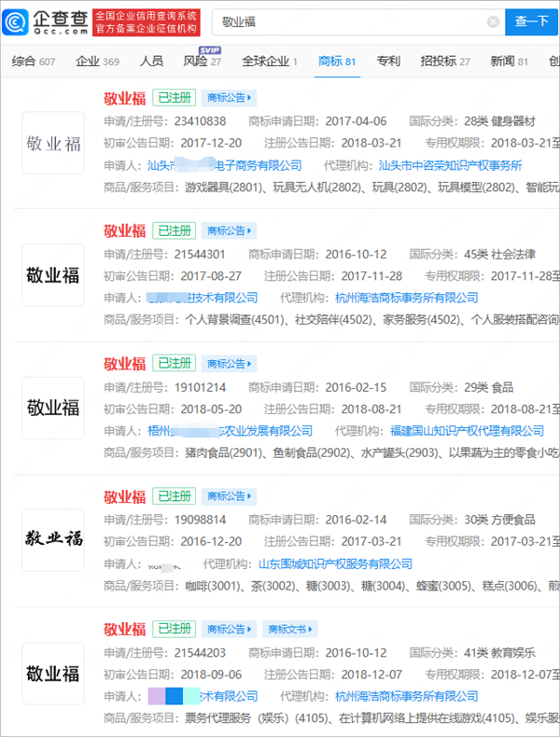Click registration number 23410838
560x737 pixels.
coord(200,121)
